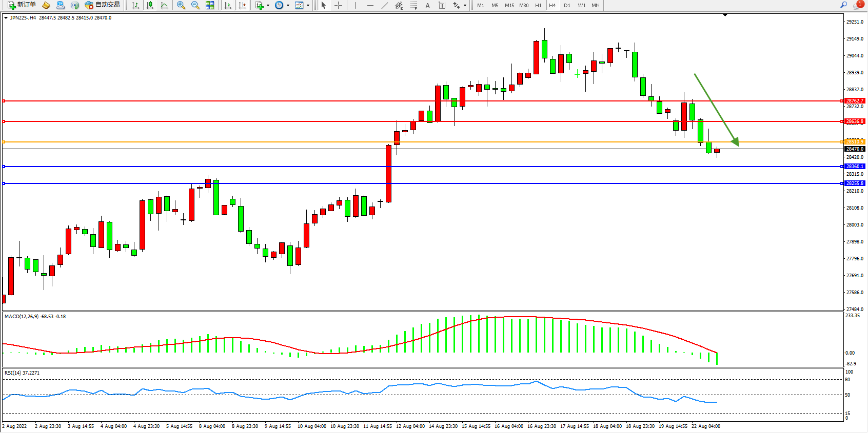Image resolution: width=868 pixels, height=433 pixels.
Task: Switch timeframe to D1
Action: click(x=567, y=5)
